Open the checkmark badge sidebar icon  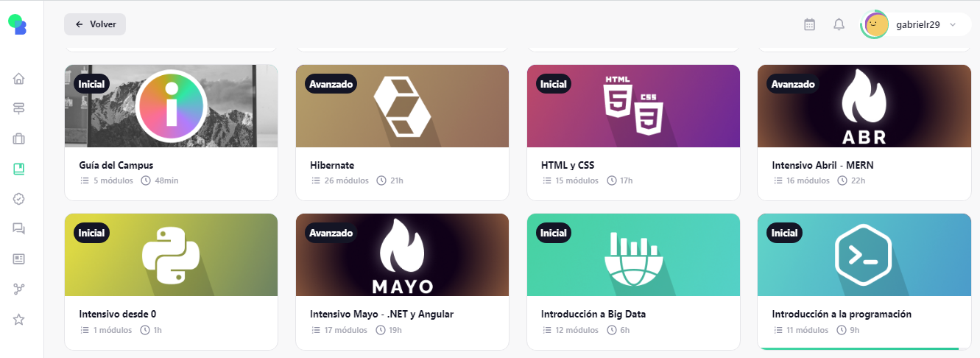19,199
